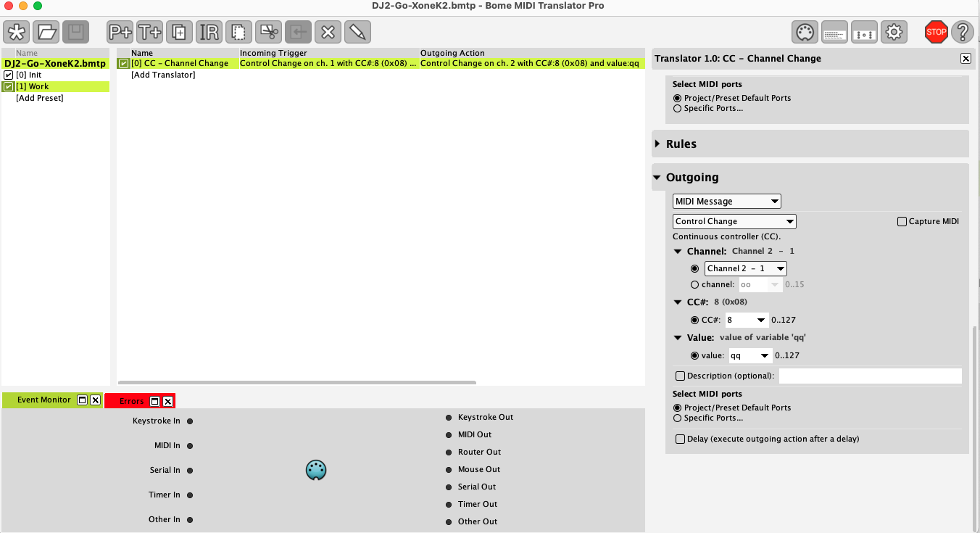
Task: Click the MIDI connector icon in Event Monitor
Action: pyautogui.click(x=316, y=470)
